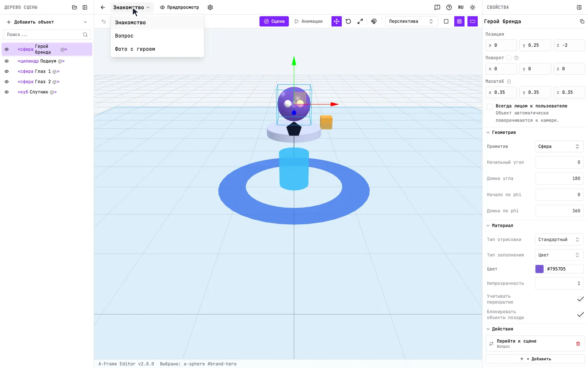The width and height of the screenshot is (588, 368).
Task: Open the scene settings gear icon
Action: pyautogui.click(x=210, y=7)
